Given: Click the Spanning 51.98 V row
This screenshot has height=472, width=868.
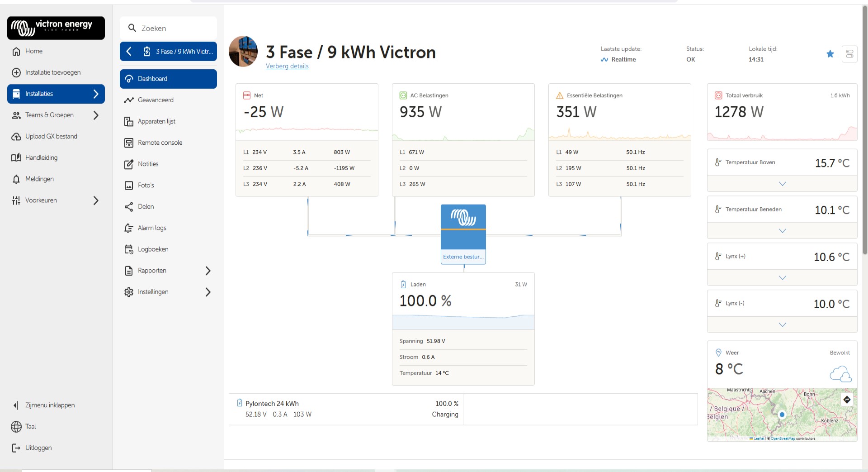Looking at the screenshot, I should (x=463, y=341).
